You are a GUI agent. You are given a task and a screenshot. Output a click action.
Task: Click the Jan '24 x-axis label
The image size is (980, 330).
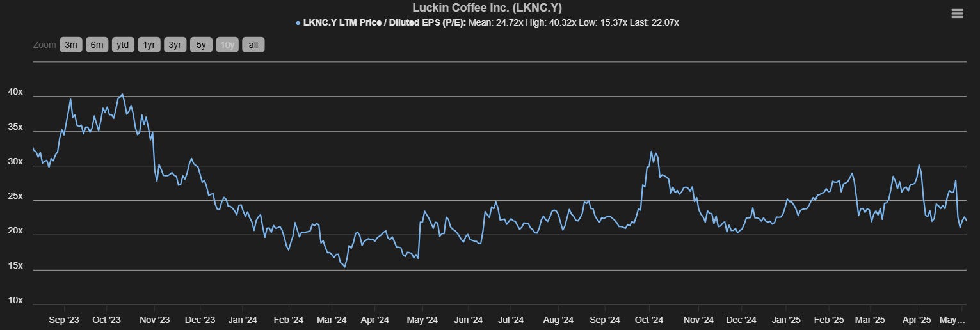[243, 320]
